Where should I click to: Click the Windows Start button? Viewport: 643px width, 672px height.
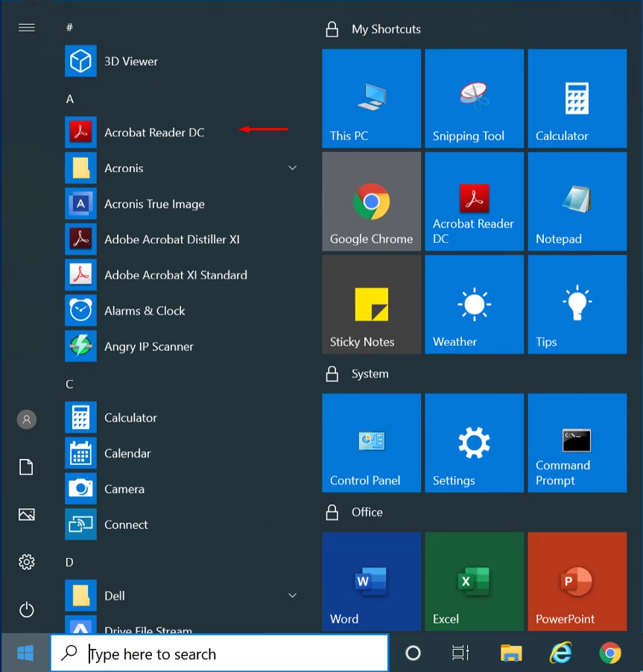tap(25, 653)
